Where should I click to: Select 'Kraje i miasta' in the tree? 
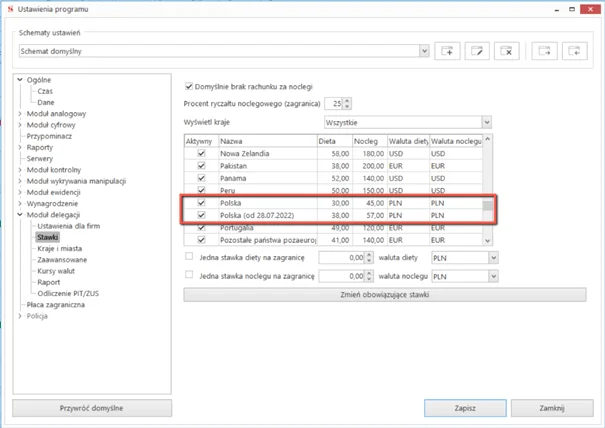[x=62, y=248]
